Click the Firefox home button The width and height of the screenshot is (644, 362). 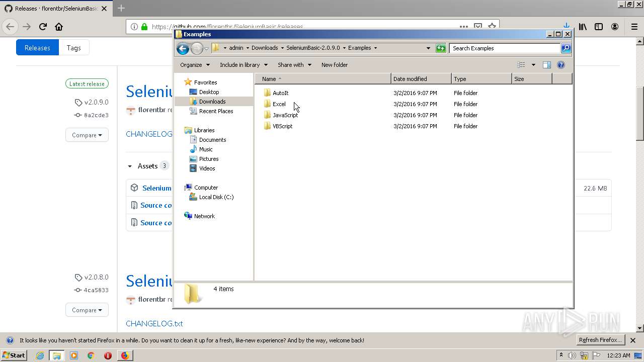[59, 27]
